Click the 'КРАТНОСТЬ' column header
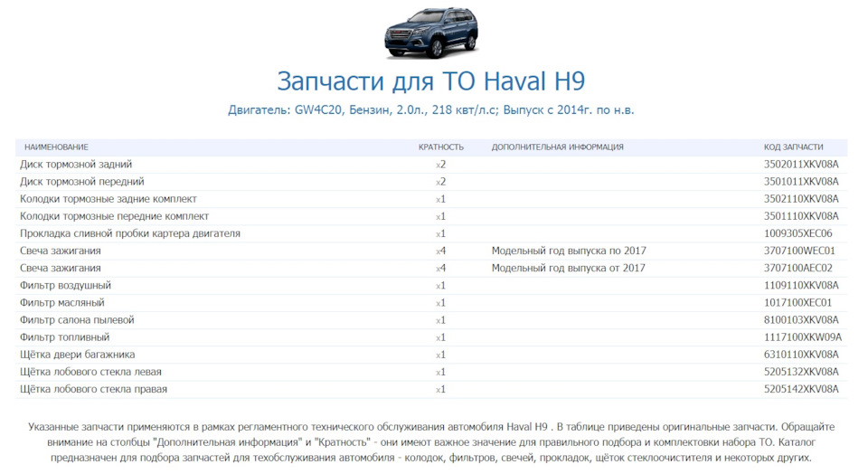The image size is (868, 474). (x=440, y=147)
